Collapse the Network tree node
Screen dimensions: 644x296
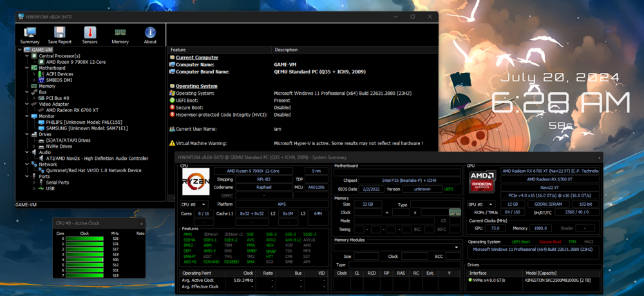(x=26, y=164)
